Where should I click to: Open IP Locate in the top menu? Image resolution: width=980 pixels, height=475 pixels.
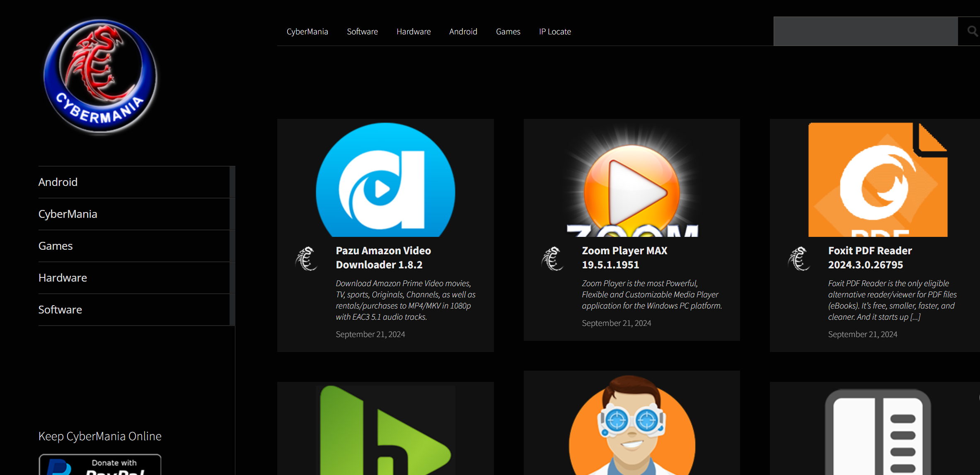[555, 31]
